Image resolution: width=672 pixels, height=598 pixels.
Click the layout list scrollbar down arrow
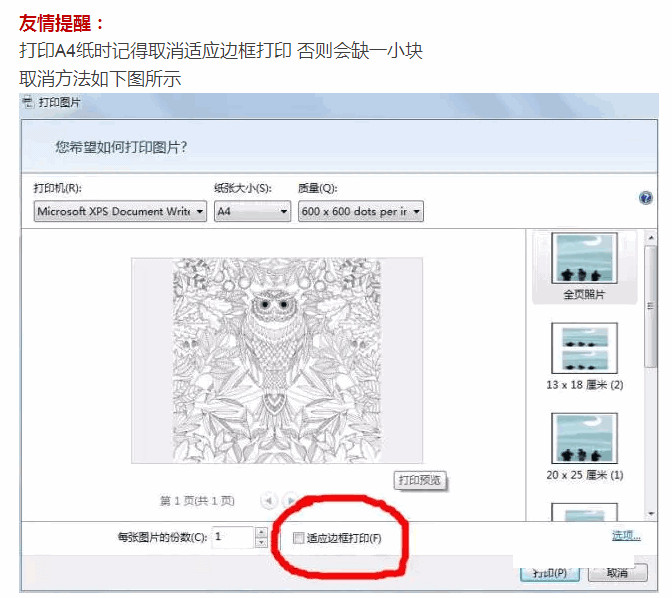click(x=651, y=514)
